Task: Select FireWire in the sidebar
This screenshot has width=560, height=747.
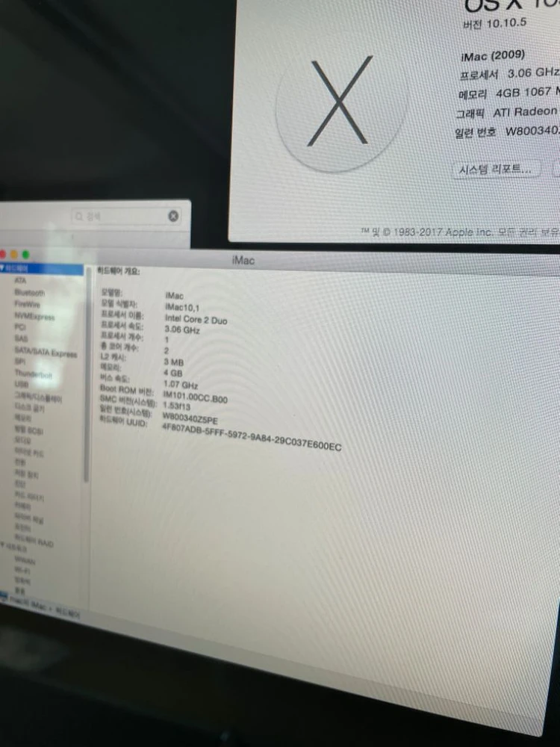Action: coord(27,304)
